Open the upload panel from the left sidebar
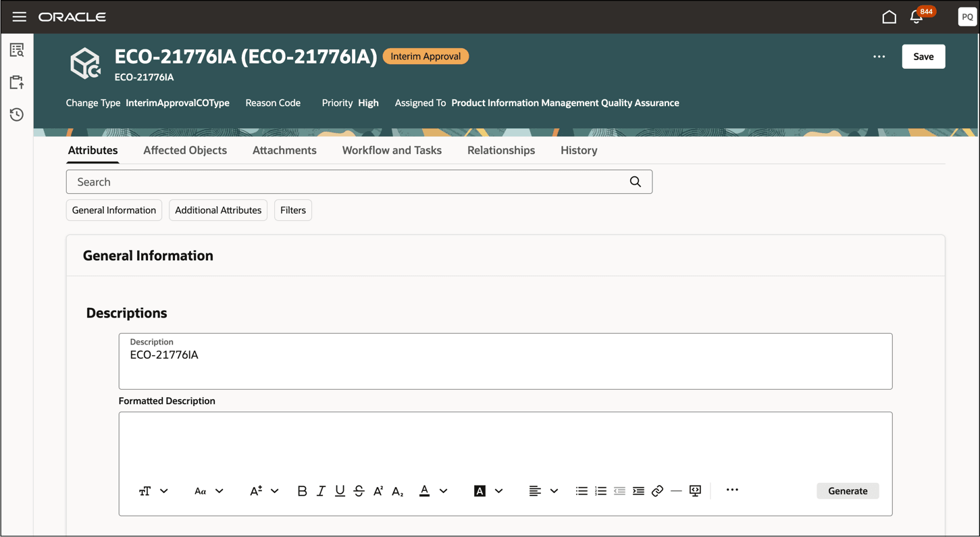The width and height of the screenshot is (980, 537). click(x=16, y=81)
